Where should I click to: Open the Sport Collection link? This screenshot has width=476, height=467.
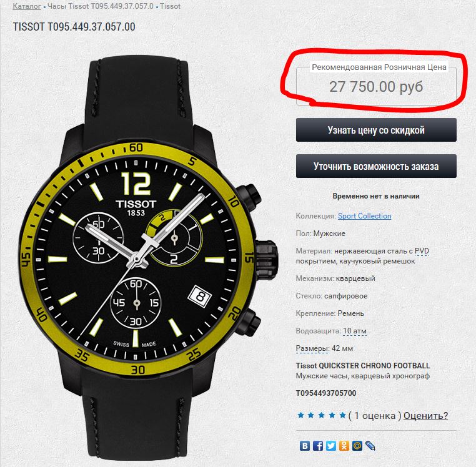[364, 216]
